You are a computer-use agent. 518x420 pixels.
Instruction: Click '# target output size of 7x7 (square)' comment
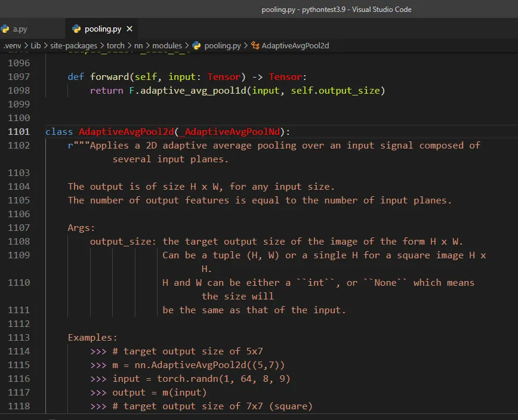[x=212, y=406]
